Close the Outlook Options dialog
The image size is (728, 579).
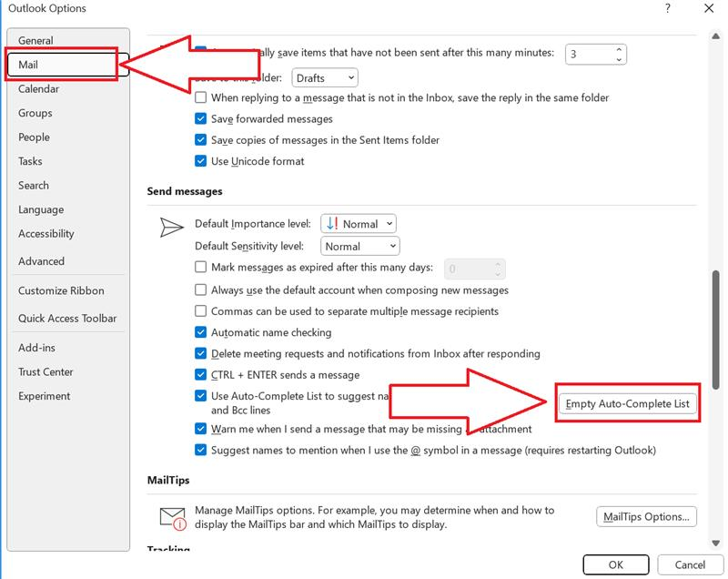[x=709, y=8]
